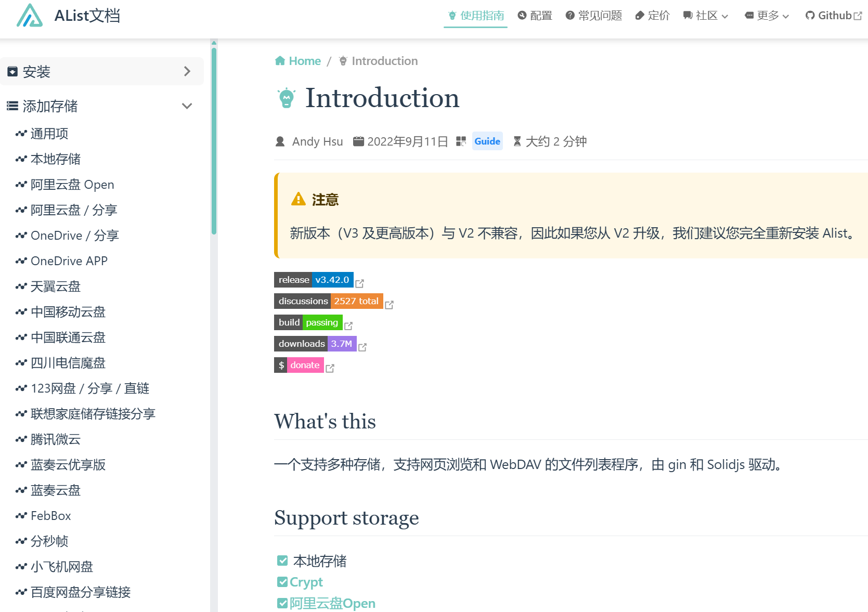Open 123网盘 / 分享 / 直链 sidebar item
868x612 pixels.
(x=90, y=388)
